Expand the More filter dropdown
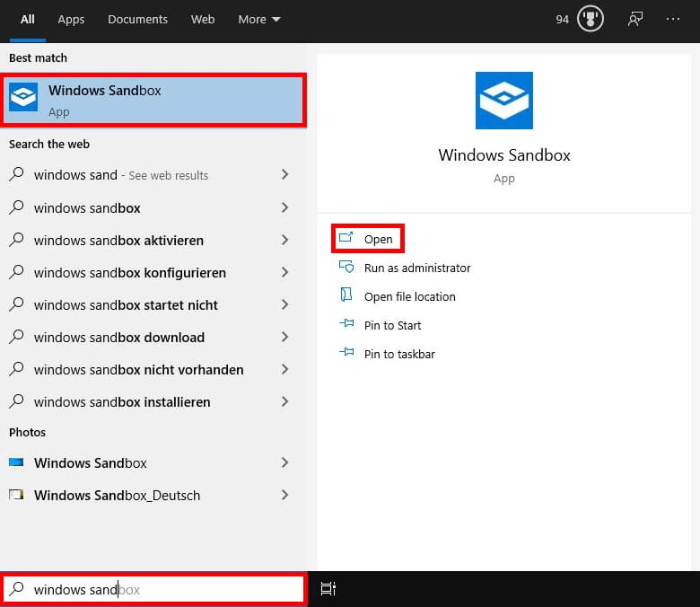 [259, 19]
